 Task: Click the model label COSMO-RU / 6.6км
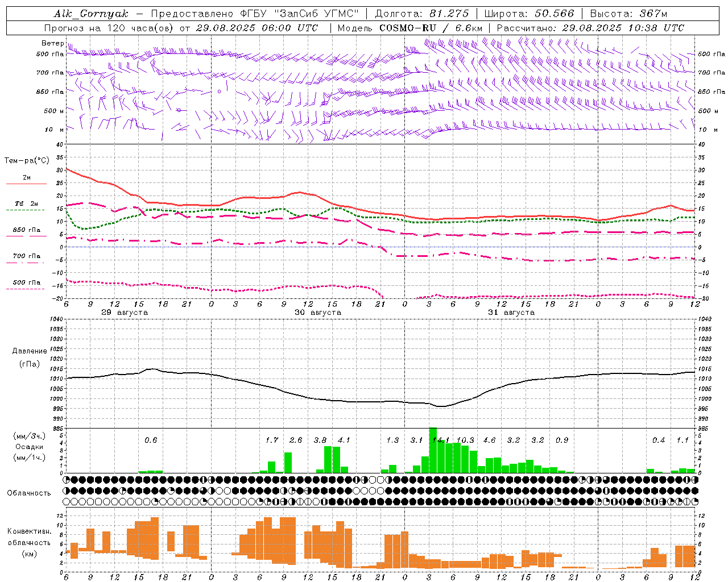431,28
